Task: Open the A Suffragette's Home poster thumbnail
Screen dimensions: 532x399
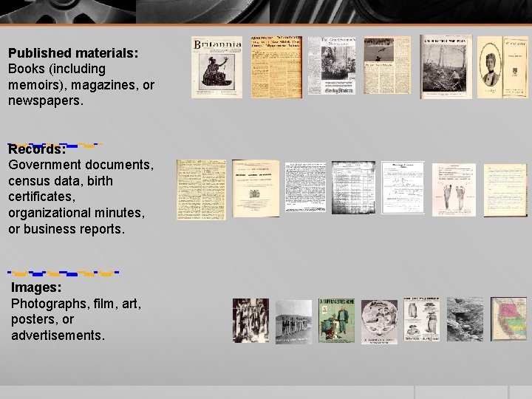Action: click(x=337, y=321)
